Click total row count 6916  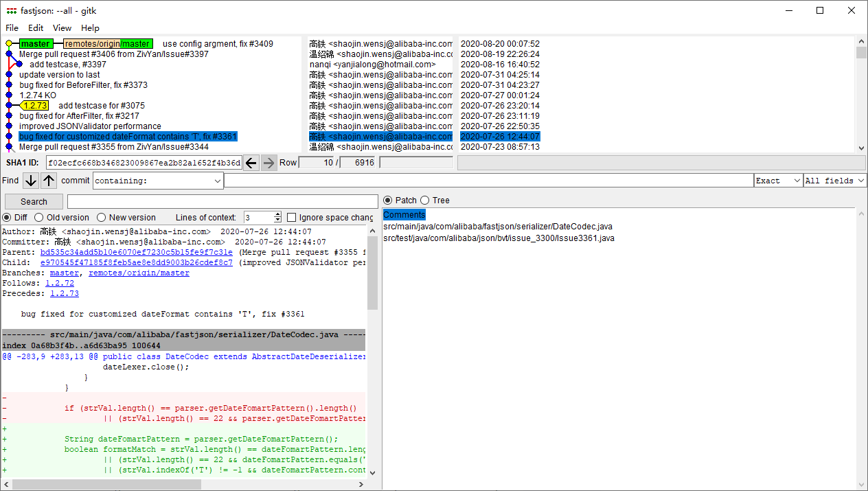358,163
